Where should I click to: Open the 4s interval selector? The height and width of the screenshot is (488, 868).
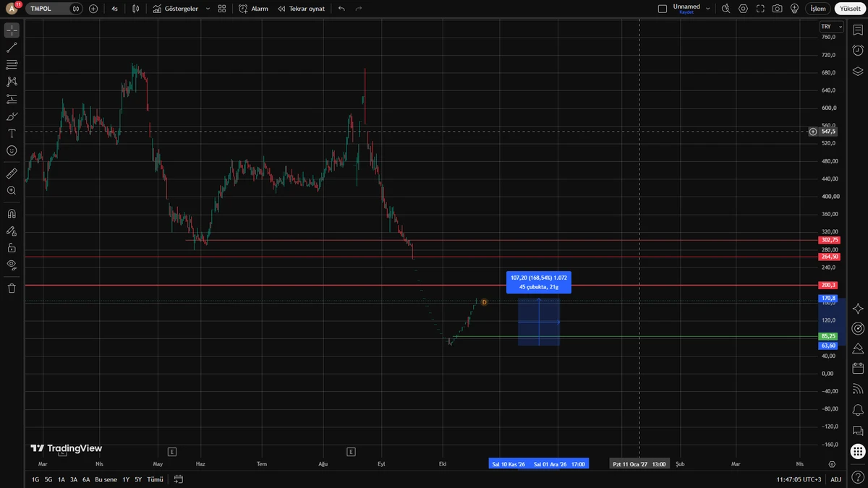pos(114,9)
